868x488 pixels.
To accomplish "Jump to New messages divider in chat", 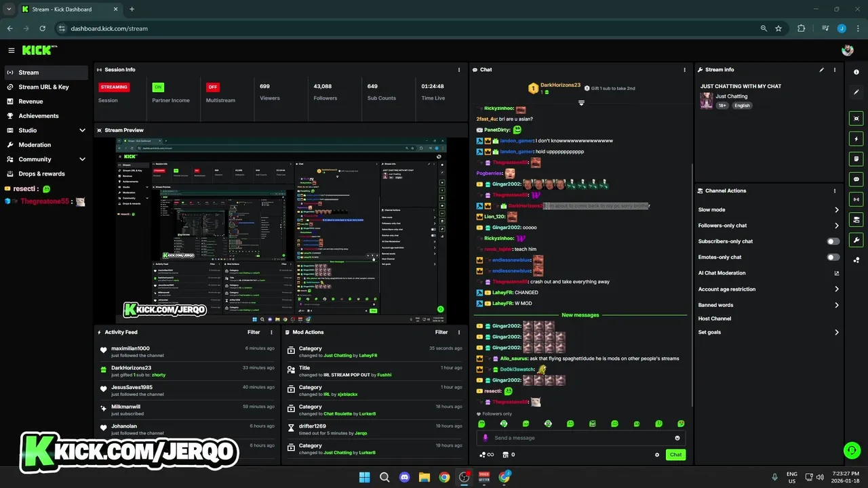I will click(580, 315).
